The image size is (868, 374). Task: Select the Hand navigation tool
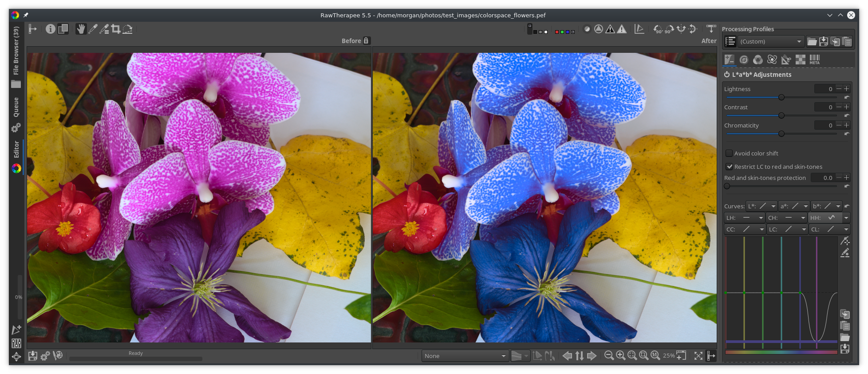(x=81, y=29)
